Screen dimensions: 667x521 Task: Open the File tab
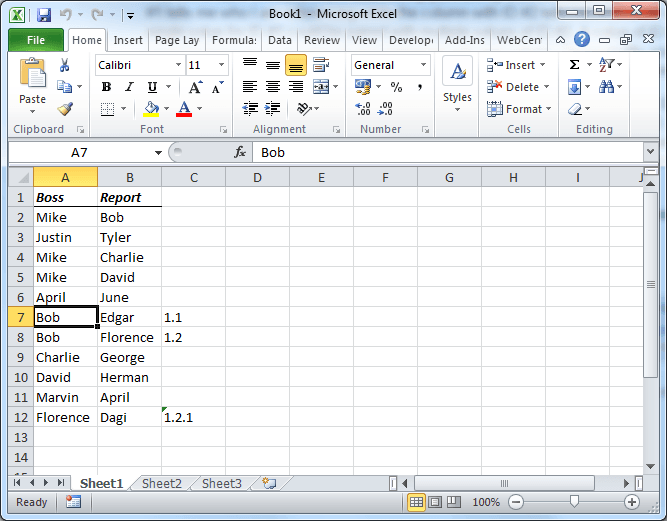coord(36,40)
